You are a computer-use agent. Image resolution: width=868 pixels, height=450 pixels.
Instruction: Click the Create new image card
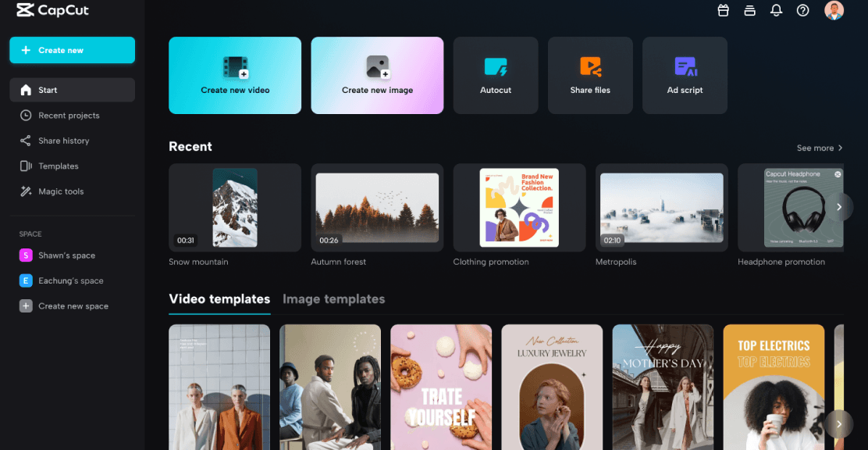click(x=377, y=75)
